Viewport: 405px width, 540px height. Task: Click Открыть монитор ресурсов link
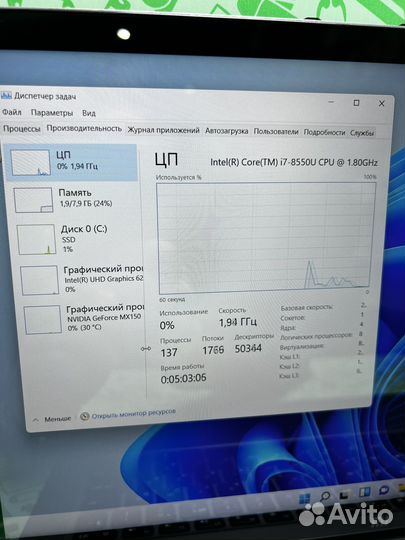(134, 414)
